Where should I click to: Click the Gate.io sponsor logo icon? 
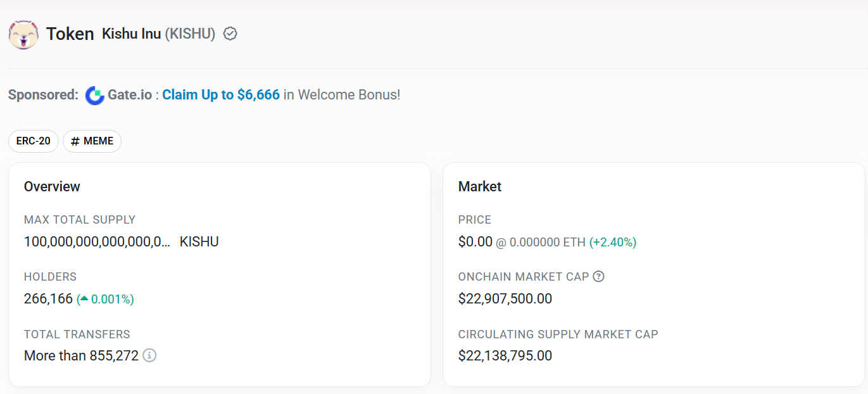[95, 95]
